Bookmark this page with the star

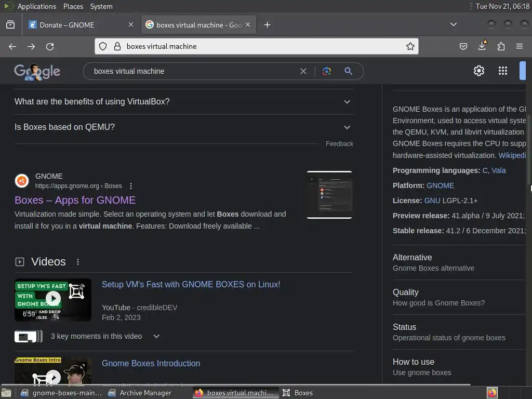[410, 46]
